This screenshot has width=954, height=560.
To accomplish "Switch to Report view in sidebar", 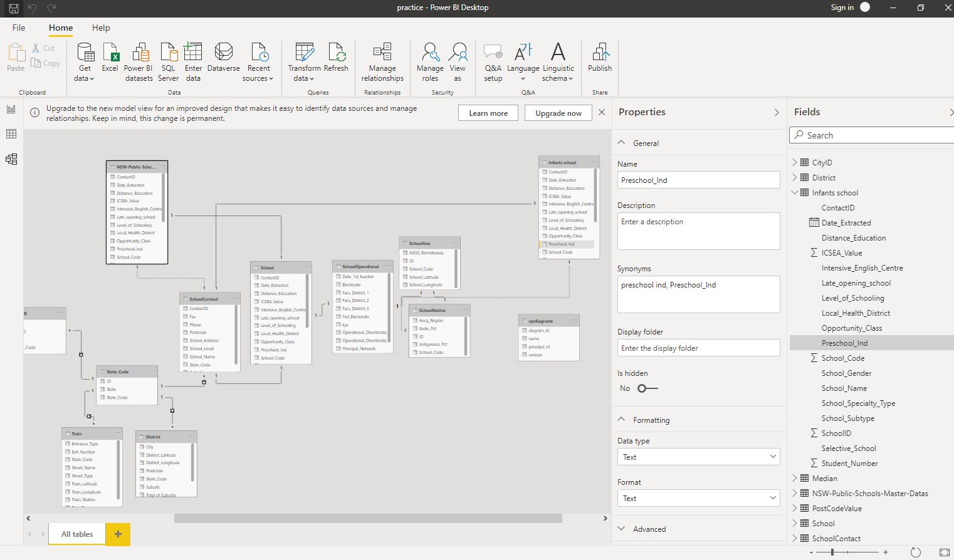I will (11, 109).
